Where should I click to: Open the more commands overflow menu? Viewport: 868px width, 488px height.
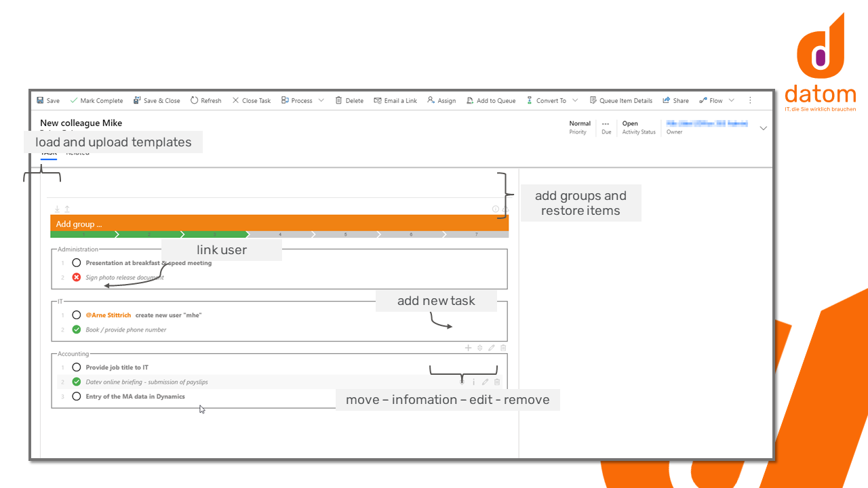tap(750, 100)
